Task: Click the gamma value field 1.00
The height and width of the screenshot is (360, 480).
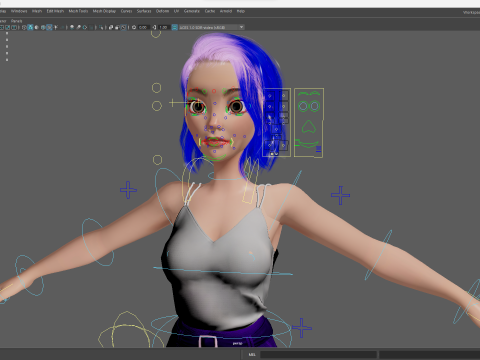Action: click(163, 27)
